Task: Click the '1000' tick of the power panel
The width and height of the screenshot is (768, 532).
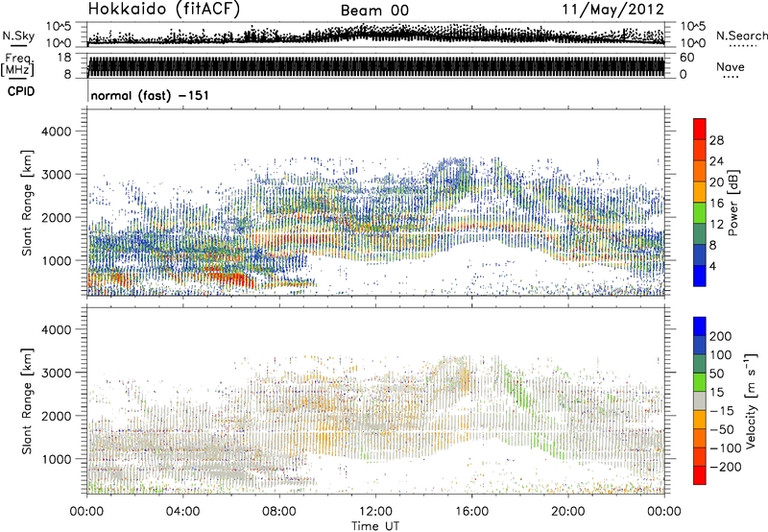Action: point(57,260)
